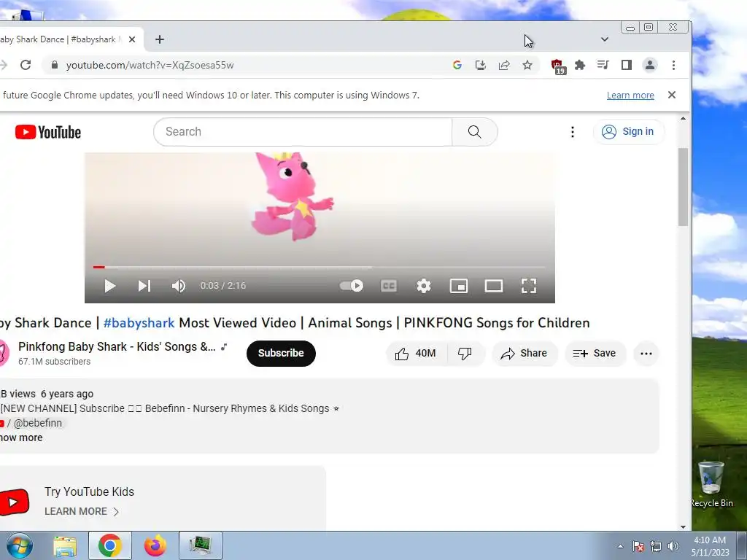The width and height of the screenshot is (747, 560).
Task: Focus the YouTube search field
Action: coord(303,132)
